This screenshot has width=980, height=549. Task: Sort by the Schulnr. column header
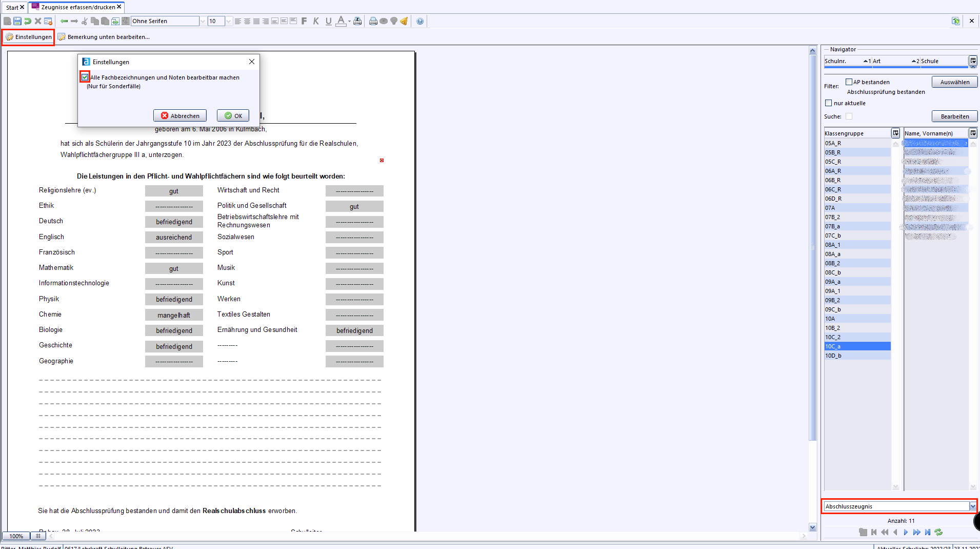(848, 61)
